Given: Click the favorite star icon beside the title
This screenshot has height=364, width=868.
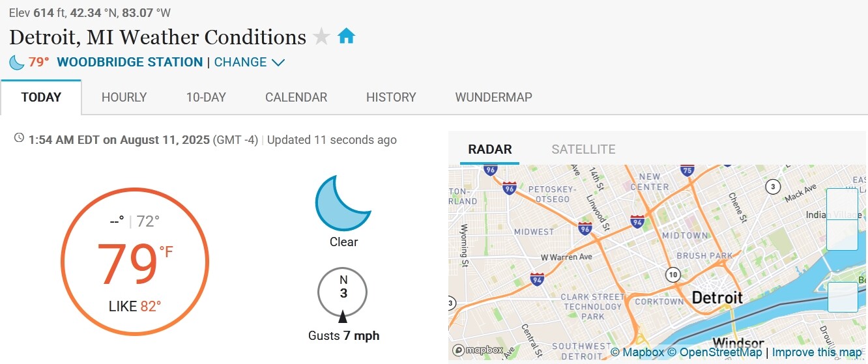Looking at the screenshot, I should tap(321, 36).
